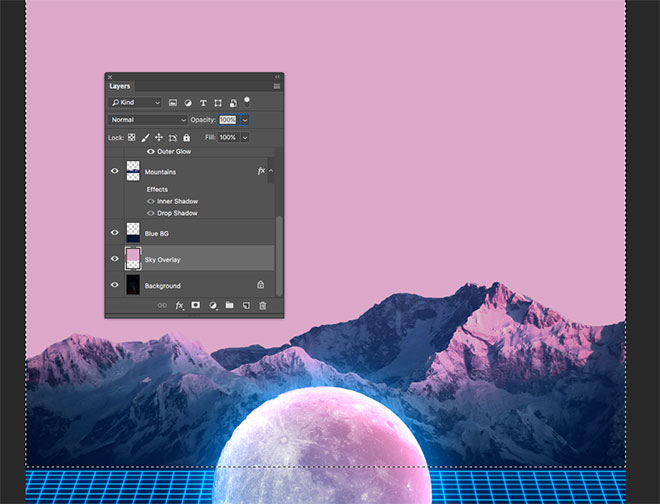Hide the Mountains layer
This screenshot has height=504, width=660.
(x=114, y=171)
